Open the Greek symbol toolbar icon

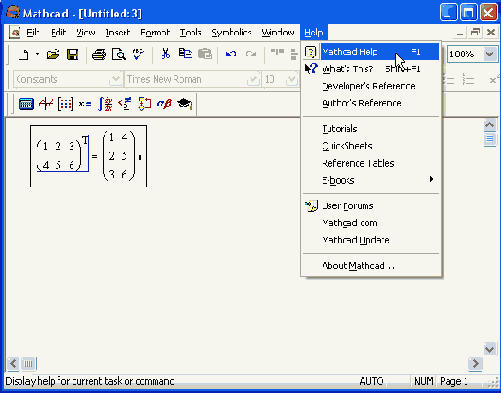click(164, 104)
